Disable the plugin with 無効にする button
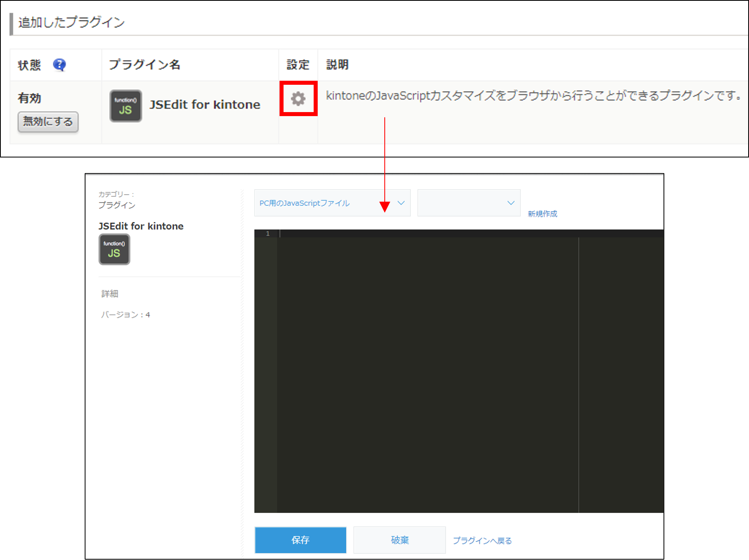Screen dimensions: 749x560 tap(48, 122)
